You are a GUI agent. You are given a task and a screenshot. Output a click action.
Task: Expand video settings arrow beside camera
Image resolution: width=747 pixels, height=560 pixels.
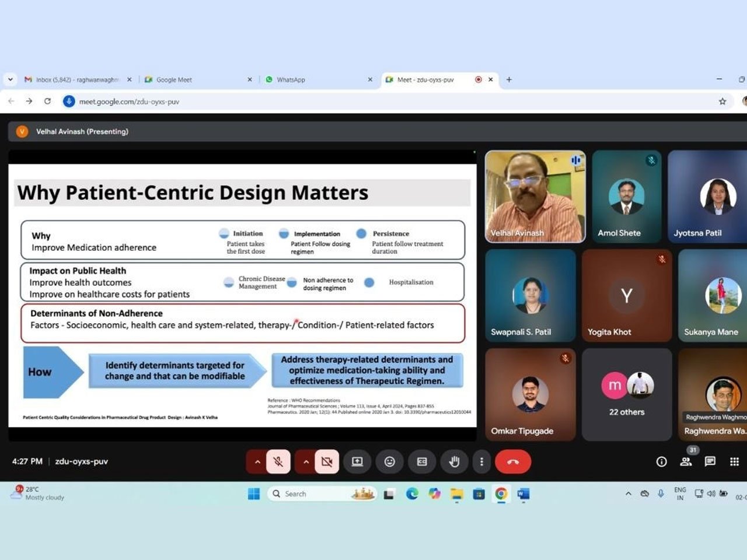point(305,462)
